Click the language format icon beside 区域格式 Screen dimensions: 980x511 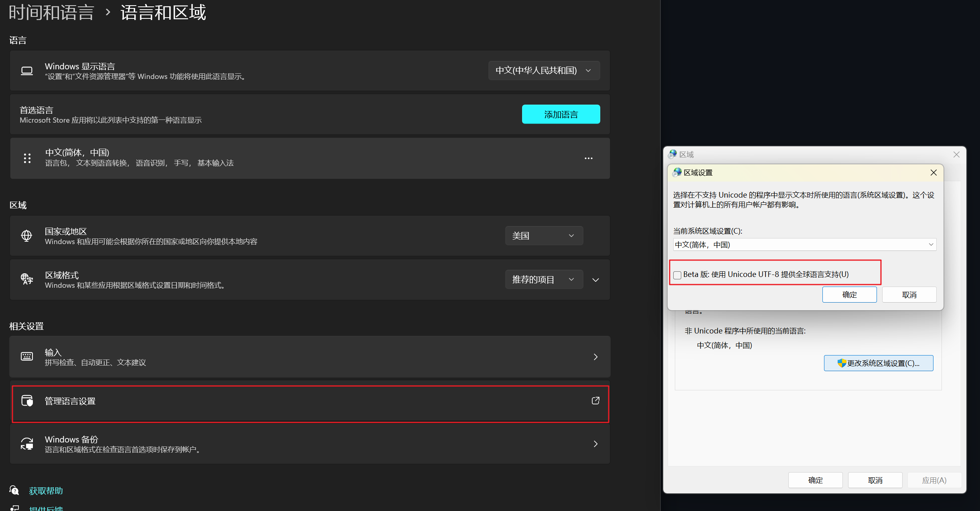click(27, 279)
